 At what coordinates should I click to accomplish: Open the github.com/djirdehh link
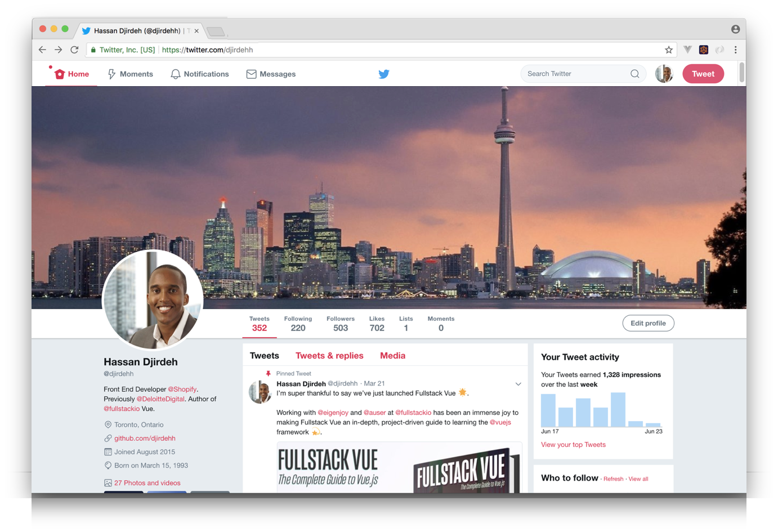[x=145, y=438]
